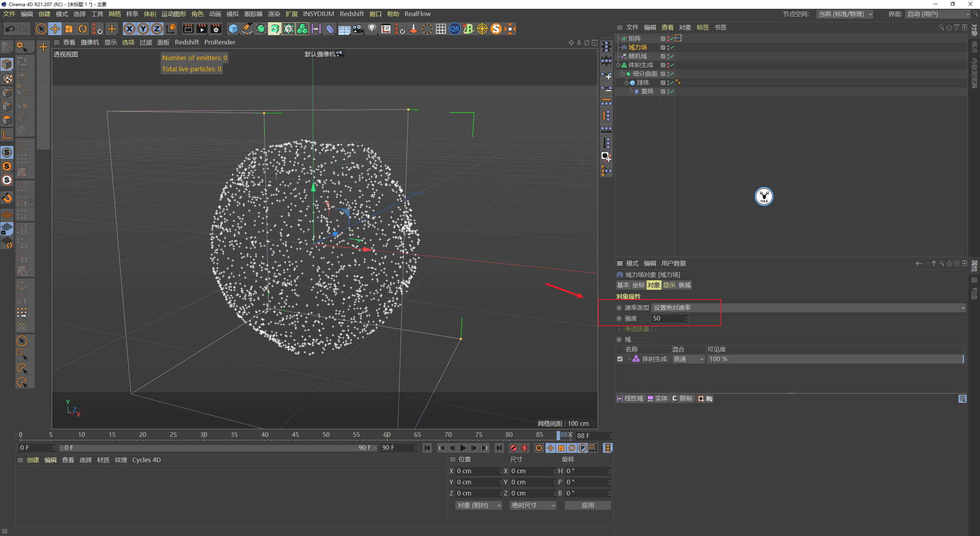Open the Cube primitive icon
Screen dimensions: 980x536
[x=233, y=29]
